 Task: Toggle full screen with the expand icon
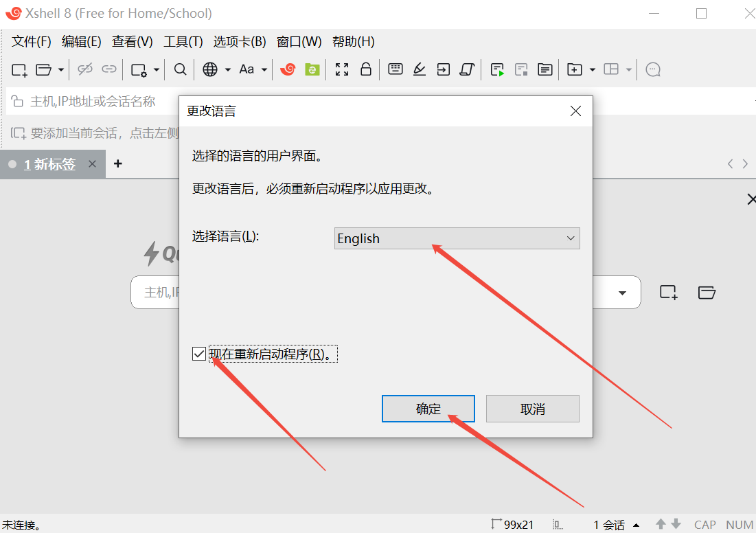[x=342, y=69]
